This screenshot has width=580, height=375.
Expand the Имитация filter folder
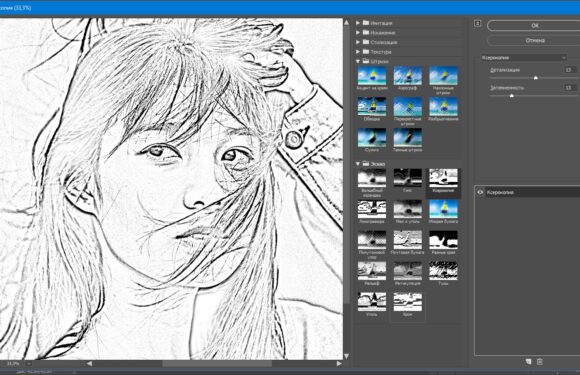[358, 23]
